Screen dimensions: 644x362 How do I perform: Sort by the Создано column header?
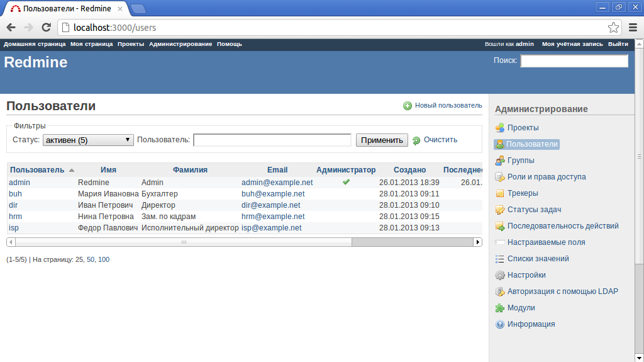[409, 170]
